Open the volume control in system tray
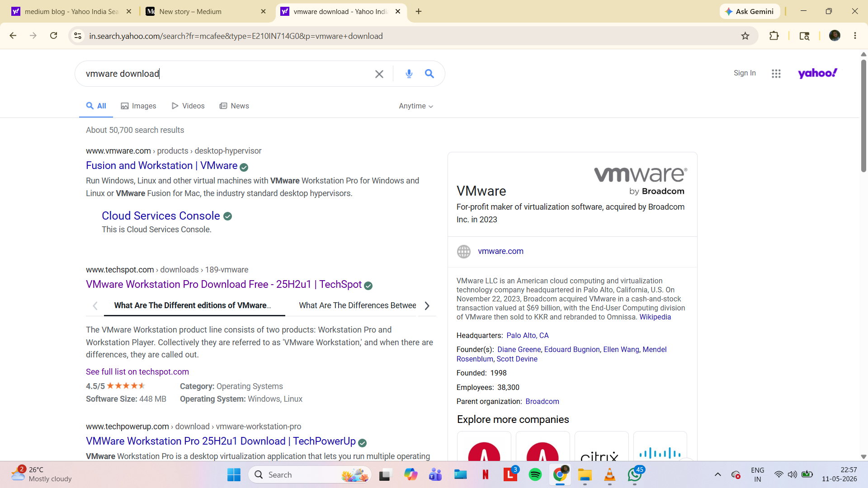This screenshot has height=488, width=868. [x=793, y=474]
